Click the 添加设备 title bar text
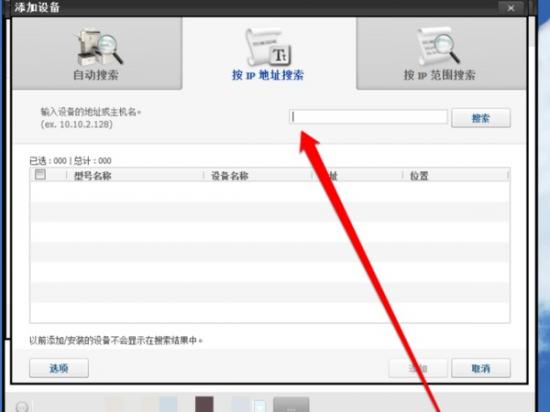 (37, 7)
